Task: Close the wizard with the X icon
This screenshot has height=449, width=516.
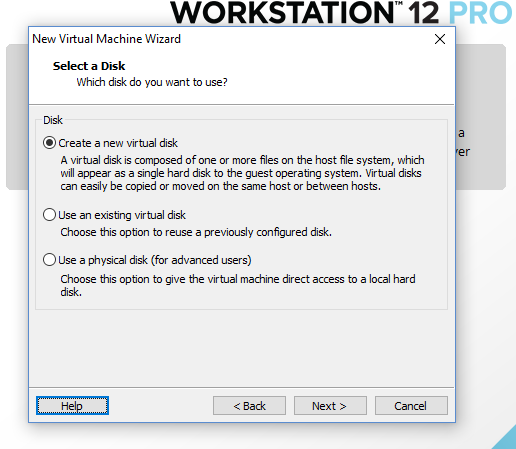Action: pos(440,39)
